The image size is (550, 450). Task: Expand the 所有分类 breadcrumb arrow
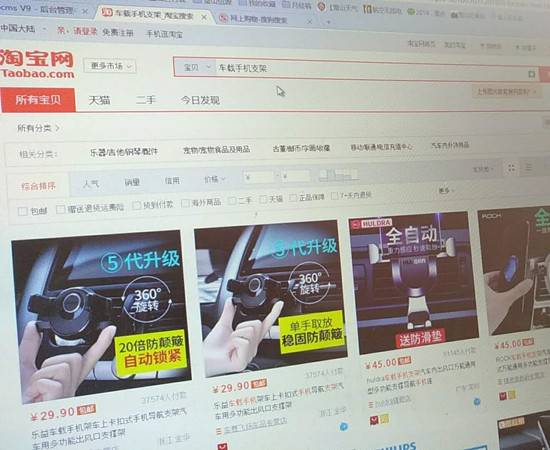point(58,128)
